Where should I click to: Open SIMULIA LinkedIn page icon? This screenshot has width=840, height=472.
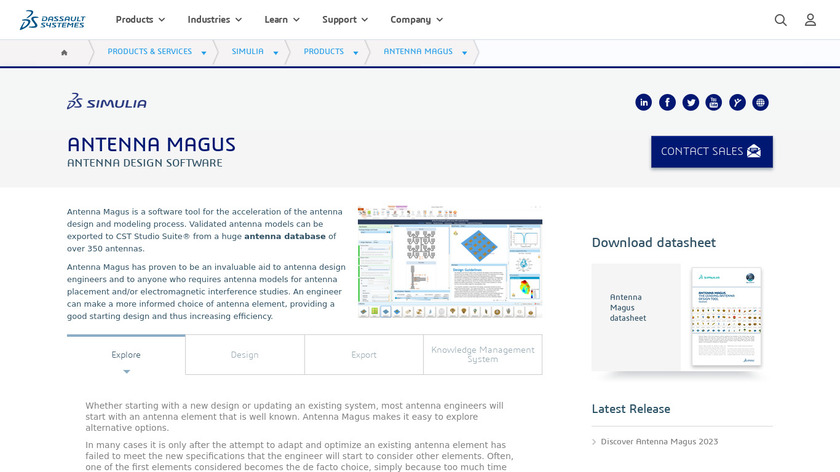pos(643,102)
